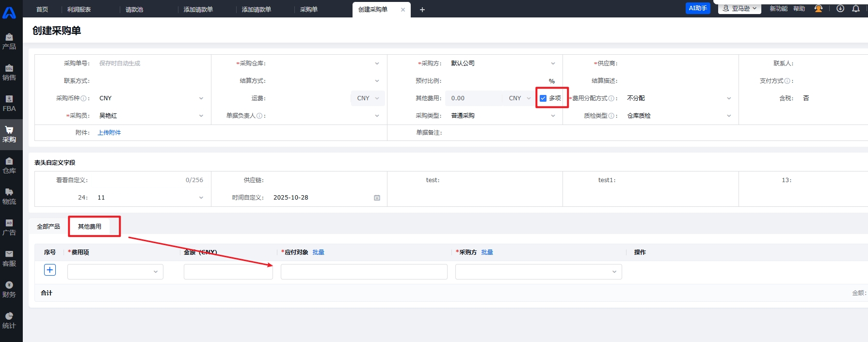This screenshot has width=868, height=342.
Task: Click the blue plus add-row icon
Action: tap(50, 270)
